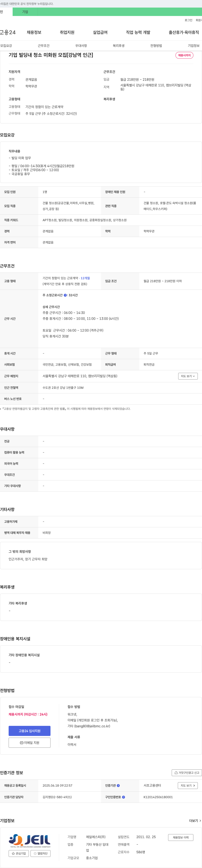The width and height of the screenshot is (202, 868).
Task: Jump to 우대사항 anchor tab
Action: pos(81,45)
